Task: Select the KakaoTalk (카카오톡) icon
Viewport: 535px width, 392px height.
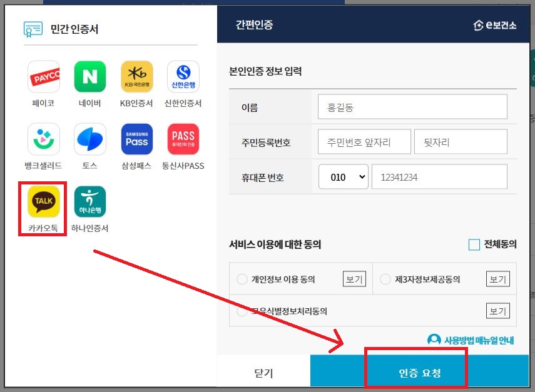Action: pos(44,201)
